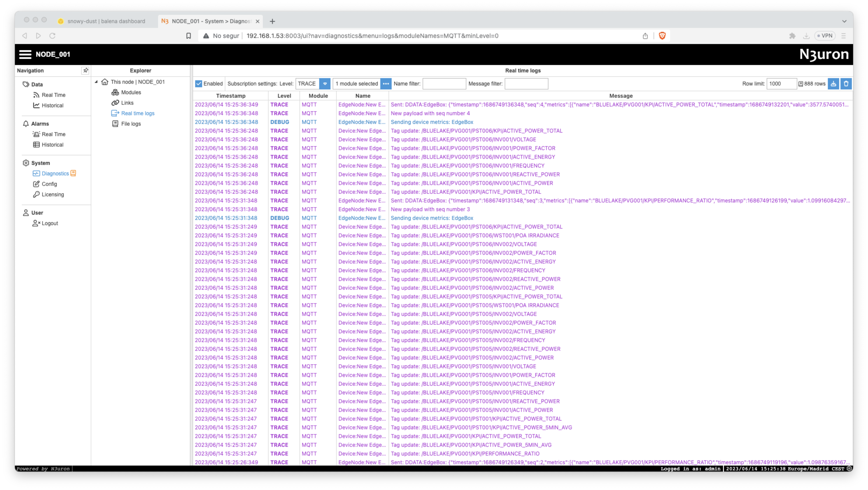Screen dimensions: 868x490
Task: Collapse the This node NODE_001 tree item
Action: (96, 82)
